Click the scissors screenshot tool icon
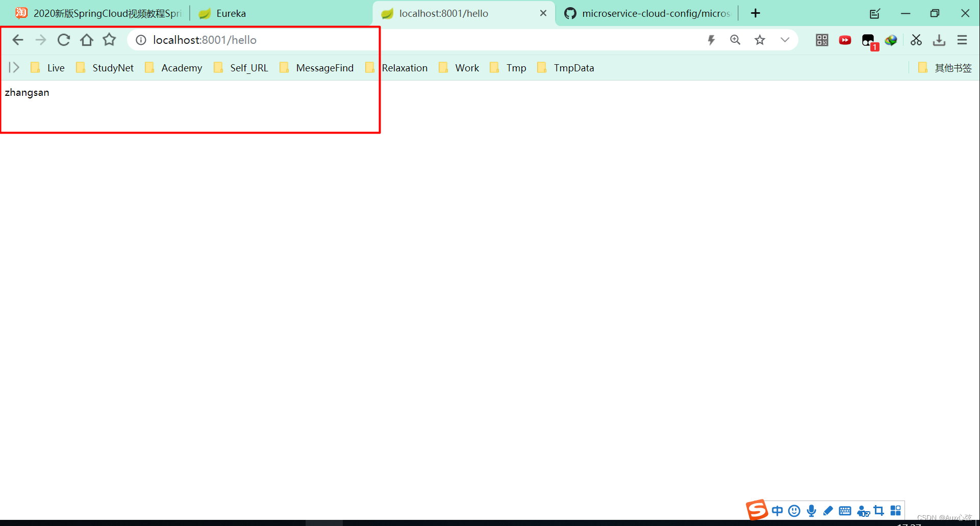The width and height of the screenshot is (980, 526). [916, 40]
